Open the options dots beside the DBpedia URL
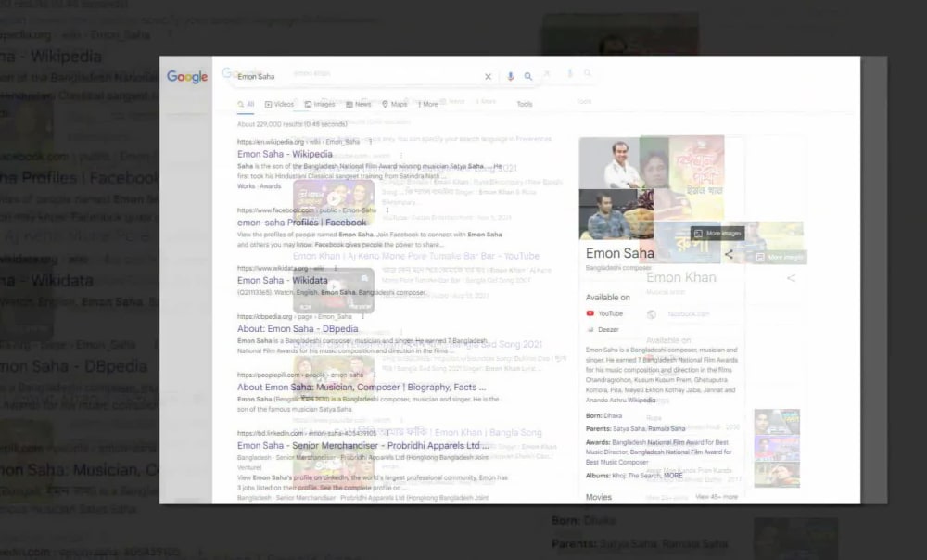The image size is (927, 560). pos(362,316)
